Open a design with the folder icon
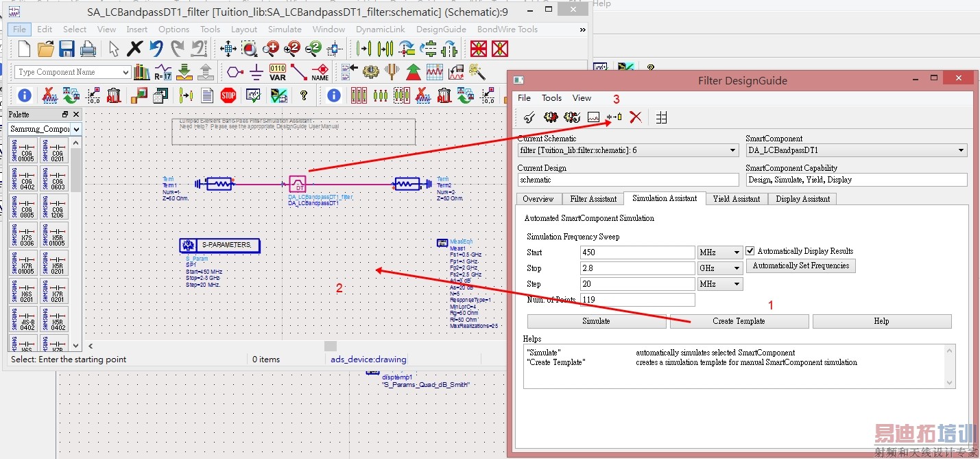The width and height of the screenshot is (980, 459). point(45,49)
